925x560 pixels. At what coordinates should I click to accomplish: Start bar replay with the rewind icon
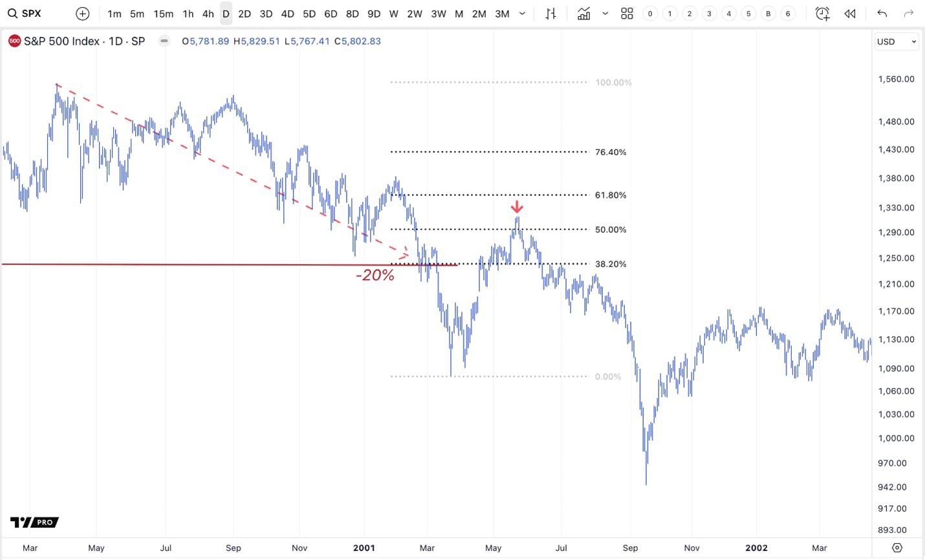click(850, 14)
